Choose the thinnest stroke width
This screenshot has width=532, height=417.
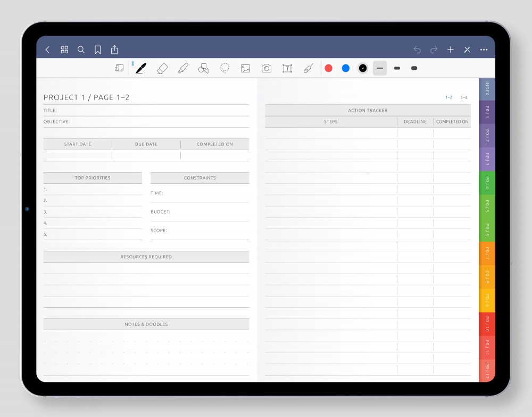pos(380,68)
